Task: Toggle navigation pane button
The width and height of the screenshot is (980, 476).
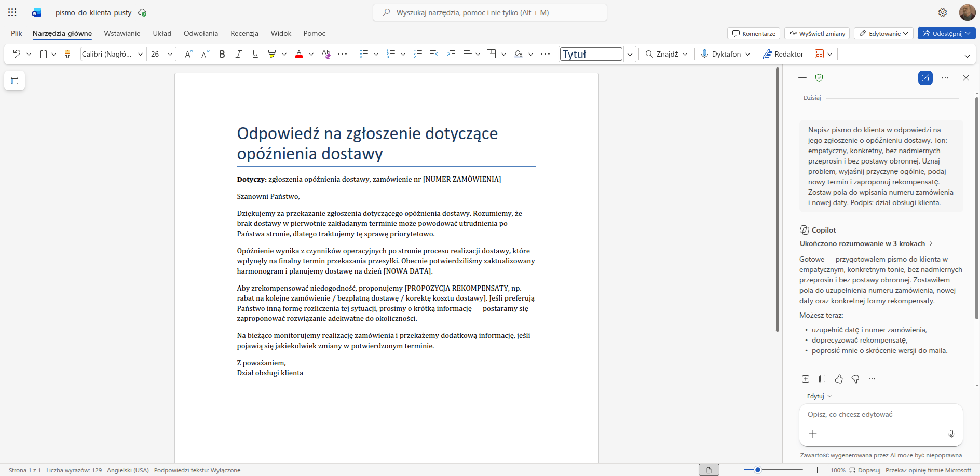Action: point(15,80)
